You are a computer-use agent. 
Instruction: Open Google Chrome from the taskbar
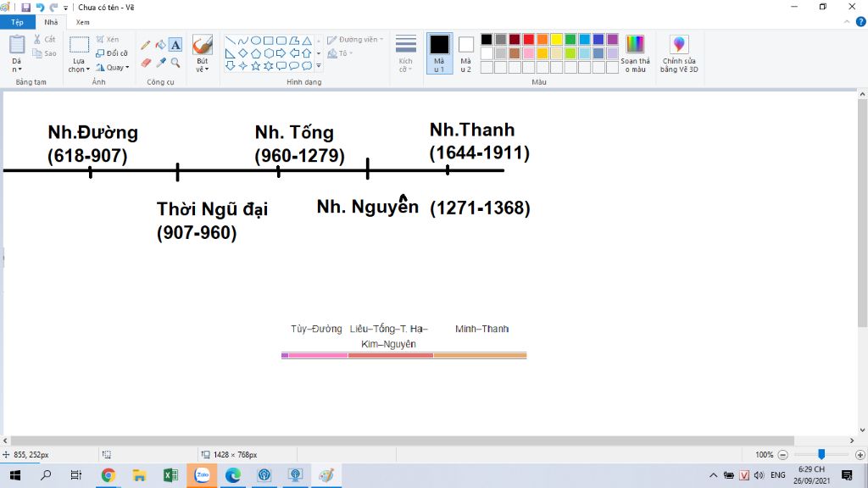108,475
